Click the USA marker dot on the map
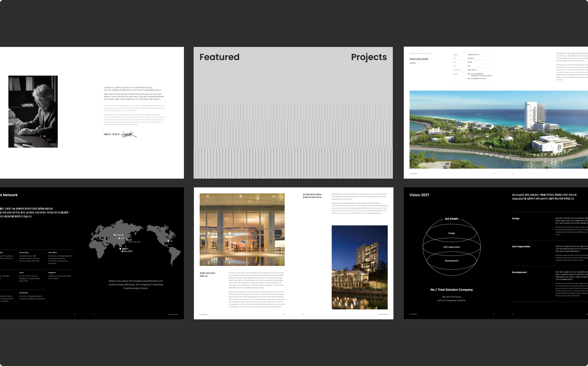This screenshot has width=588, height=366. [168, 241]
